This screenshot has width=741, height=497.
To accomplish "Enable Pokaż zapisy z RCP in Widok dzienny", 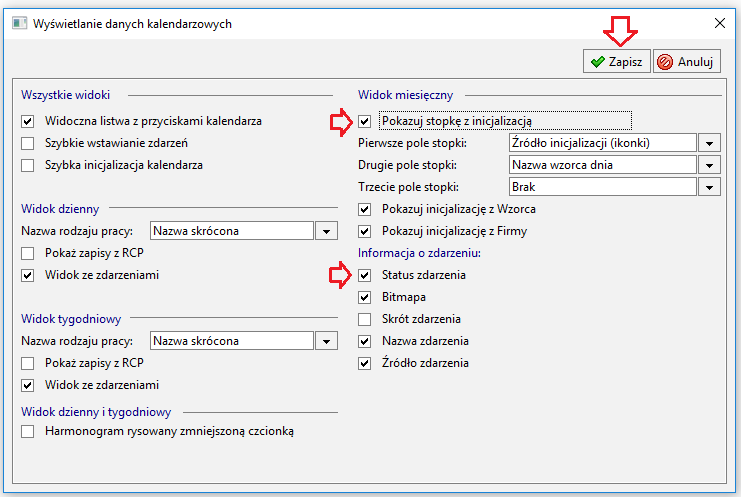I will pos(27,254).
